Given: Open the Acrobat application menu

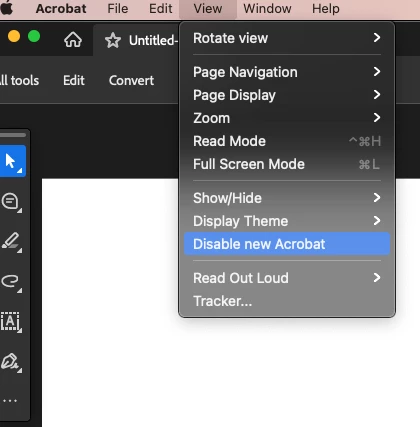Looking at the screenshot, I should (x=61, y=9).
